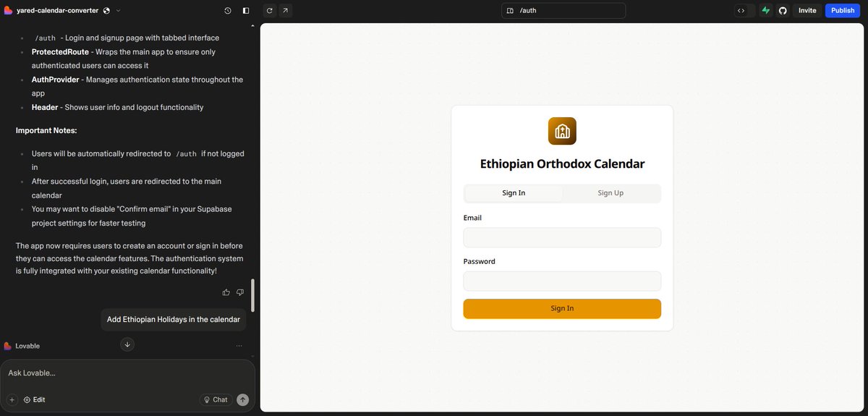Click the 'Ethiopian Orthodox Calendar' heading
This screenshot has width=868, height=416.
tap(562, 164)
